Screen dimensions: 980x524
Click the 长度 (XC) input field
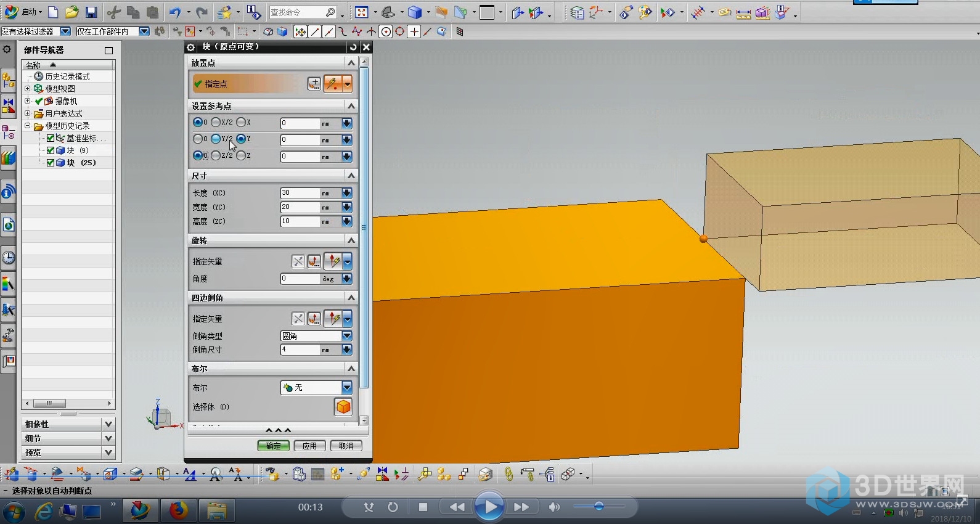(x=300, y=193)
